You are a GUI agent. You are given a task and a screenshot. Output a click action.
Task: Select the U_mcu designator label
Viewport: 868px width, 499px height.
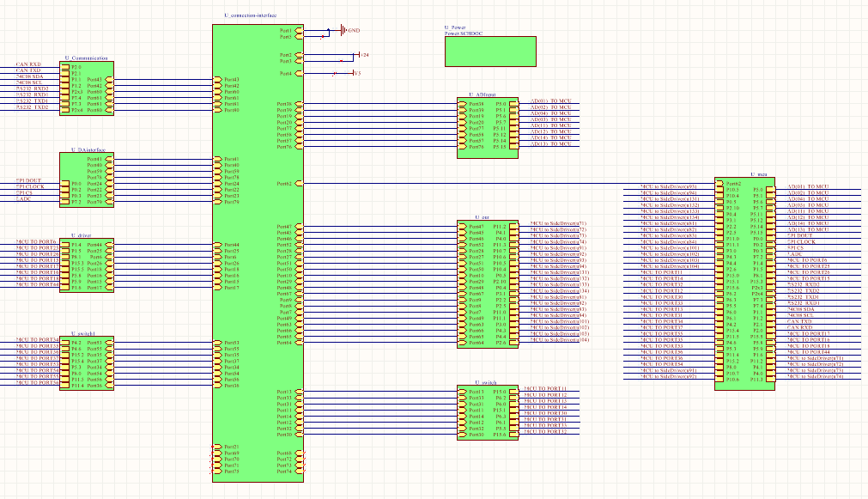(x=759, y=174)
